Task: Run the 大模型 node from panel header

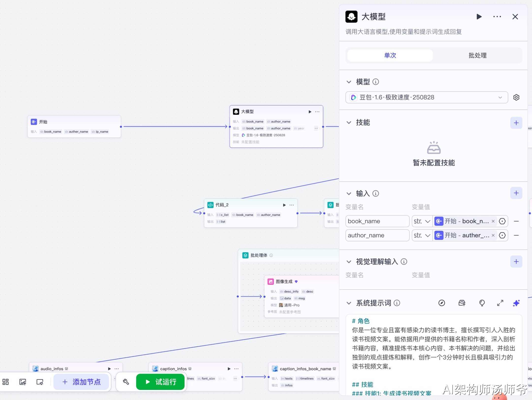Action: [x=479, y=17]
